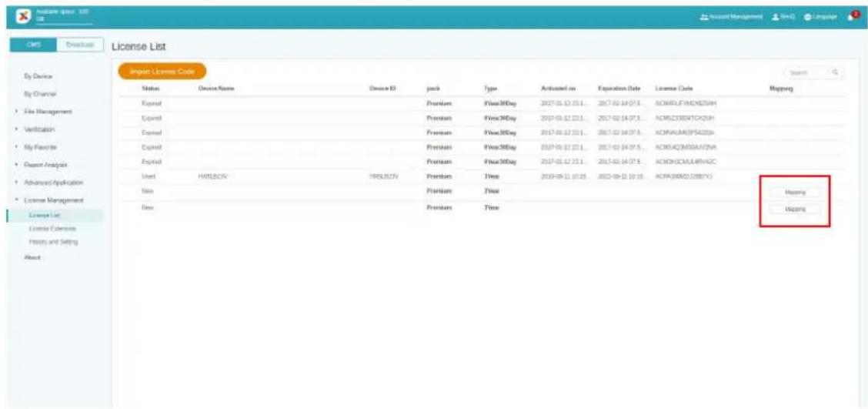Click Device ID value in the Used row
This screenshot has height=409, width=868.
pyautogui.click(x=384, y=176)
